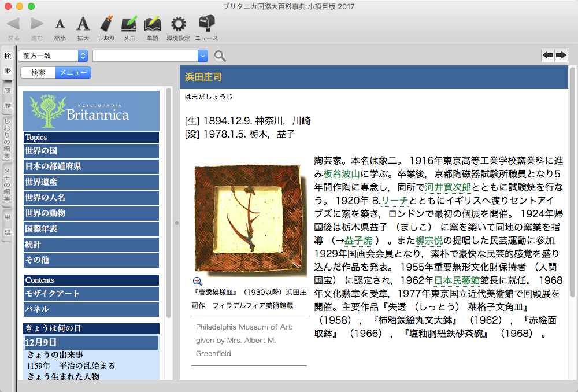The height and width of the screenshot is (392, 578).
Task: Follow the 板谷波山 link
Action: coord(342,174)
